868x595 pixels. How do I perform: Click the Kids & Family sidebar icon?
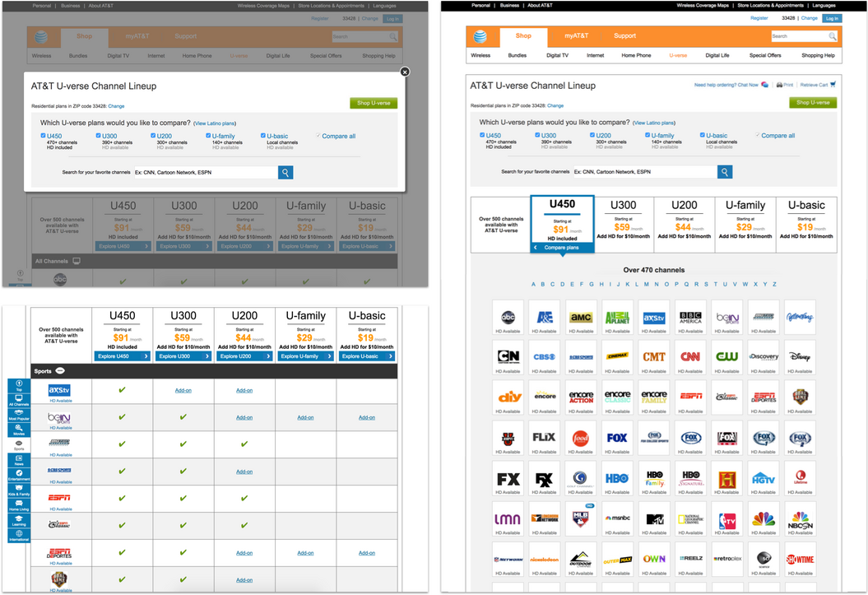point(18,489)
